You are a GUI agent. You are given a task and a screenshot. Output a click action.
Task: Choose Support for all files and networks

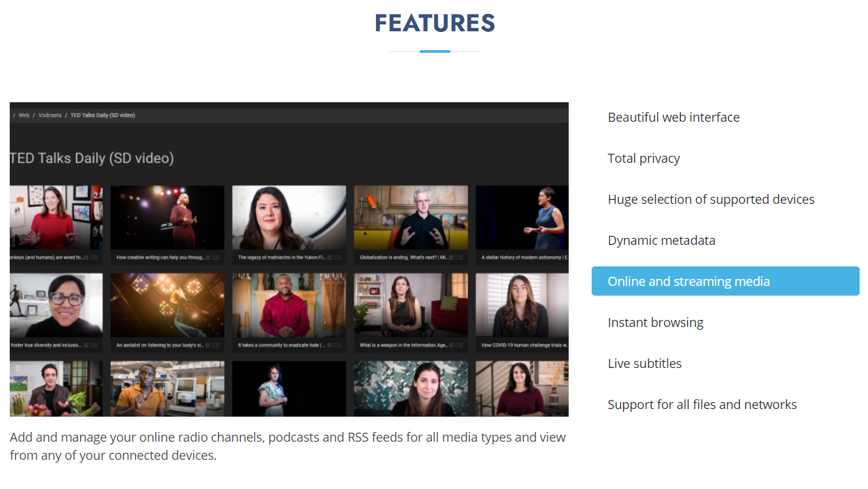point(725,404)
